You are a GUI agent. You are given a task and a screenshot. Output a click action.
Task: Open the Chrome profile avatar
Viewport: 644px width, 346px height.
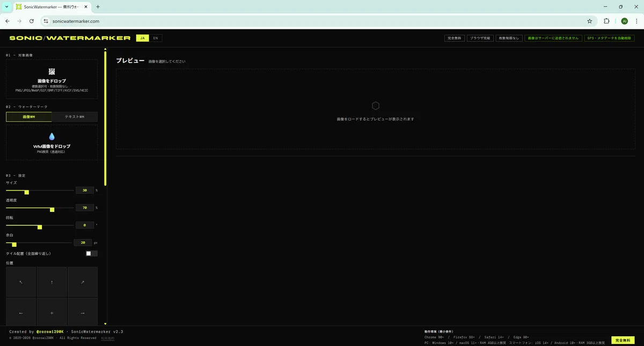tap(624, 21)
